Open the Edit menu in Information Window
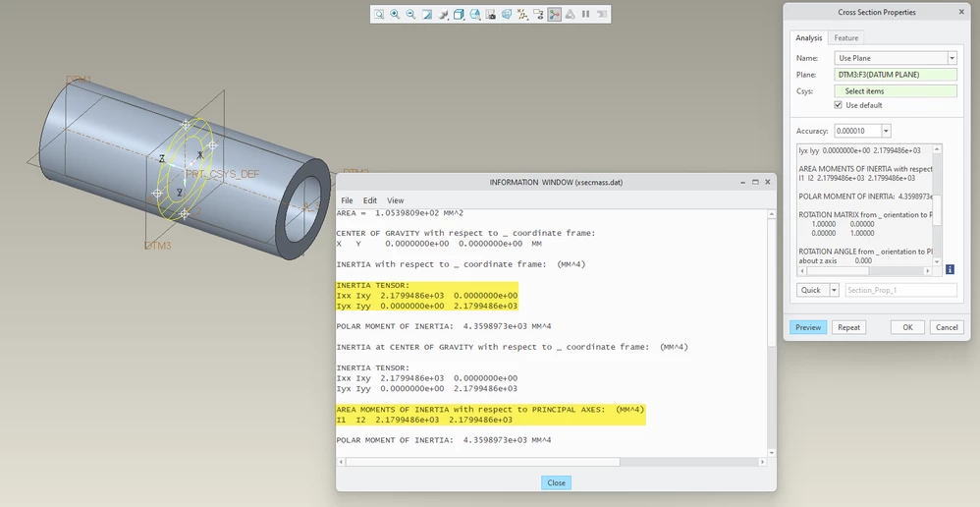This screenshot has height=507, width=980. pos(370,200)
